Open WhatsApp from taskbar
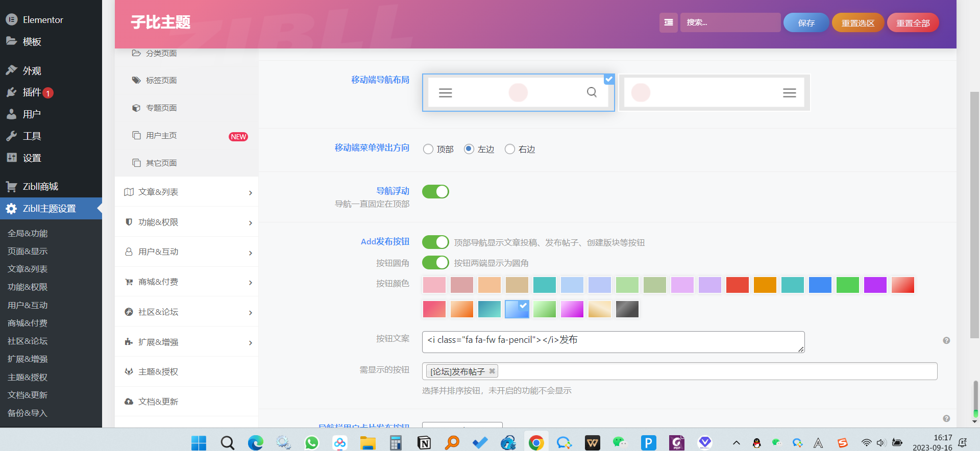980x451 pixels. 312,442
